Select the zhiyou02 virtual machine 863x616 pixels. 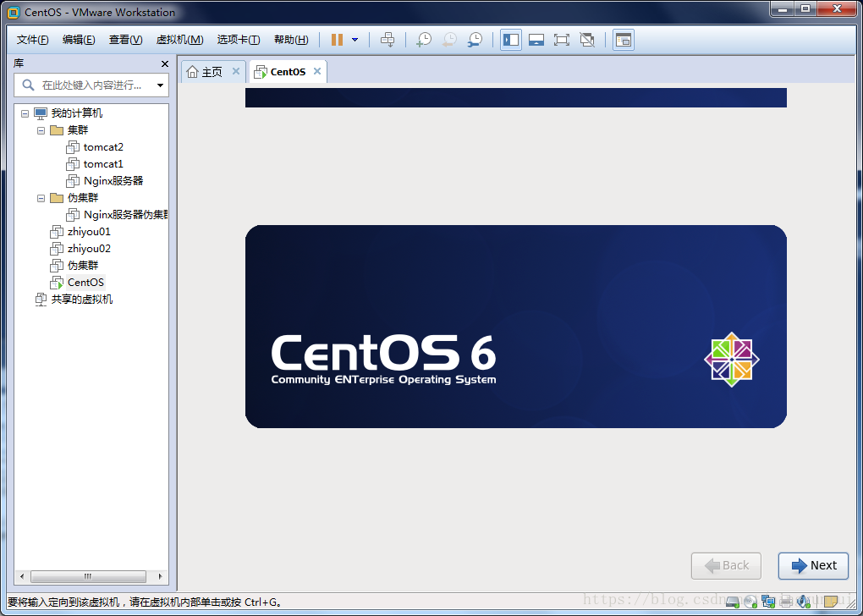coord(89,249)
